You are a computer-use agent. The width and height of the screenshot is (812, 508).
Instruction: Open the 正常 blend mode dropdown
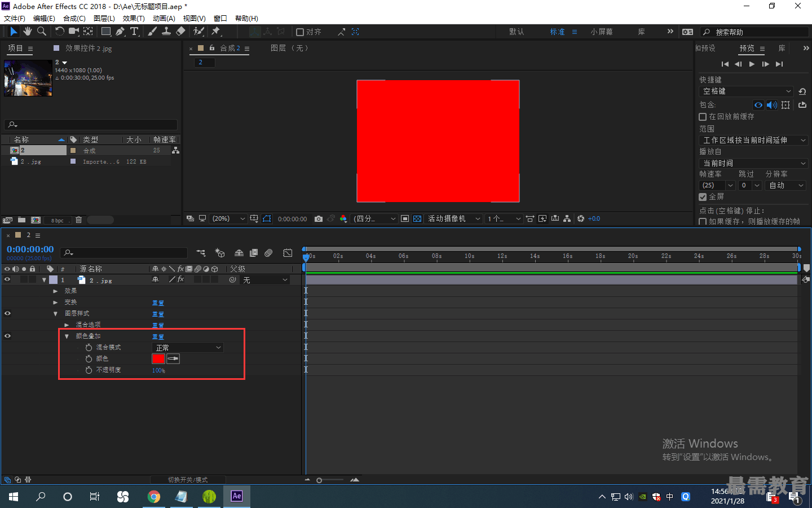point(188,348)
